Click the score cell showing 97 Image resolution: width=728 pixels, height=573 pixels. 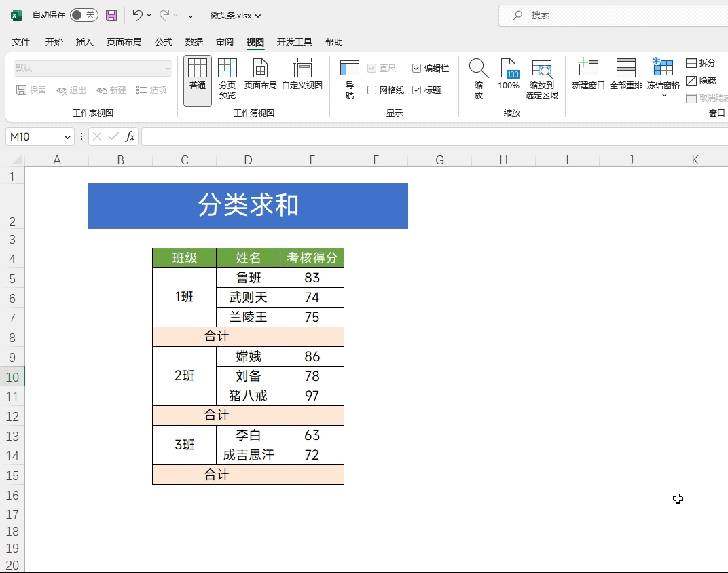click(x=312, y=396)
